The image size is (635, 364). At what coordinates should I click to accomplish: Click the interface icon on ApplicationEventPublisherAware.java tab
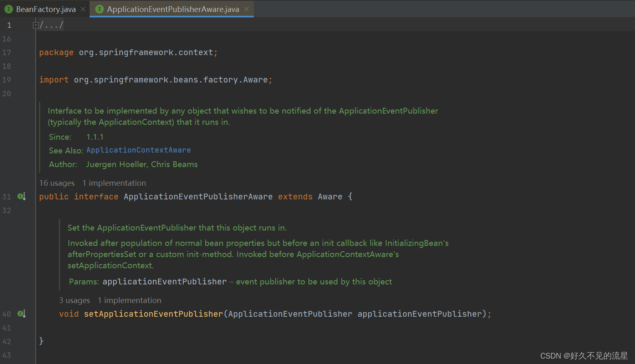tap(100, 9)
